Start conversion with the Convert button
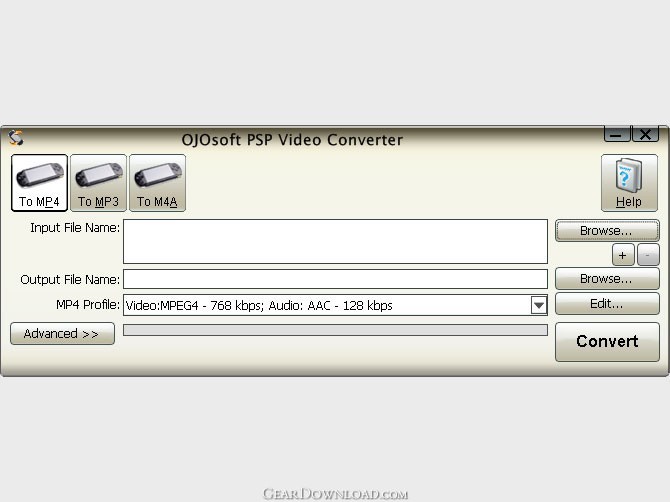The width and height of the screenshot is (670, 502). (x=607, y=341)
